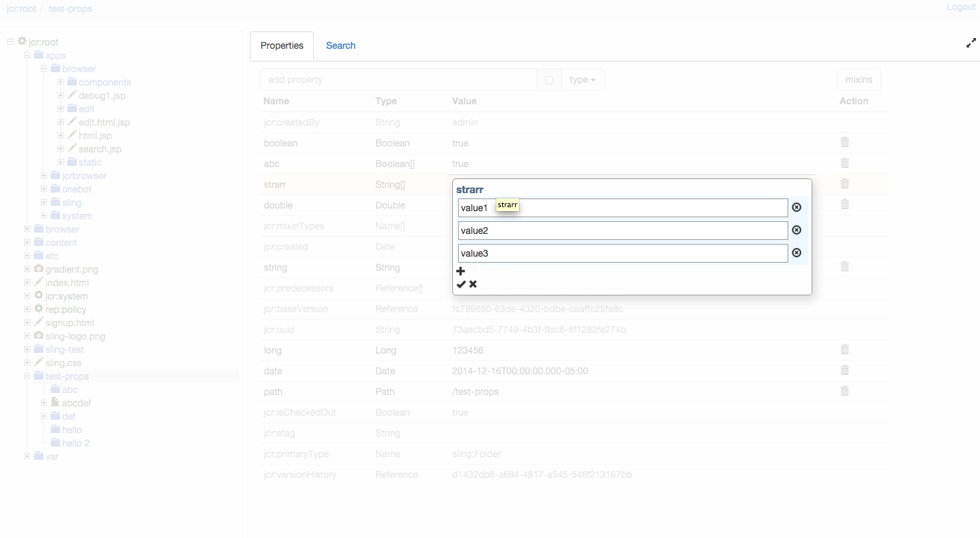Select onebot in the tree

click(x=77, y=189)
